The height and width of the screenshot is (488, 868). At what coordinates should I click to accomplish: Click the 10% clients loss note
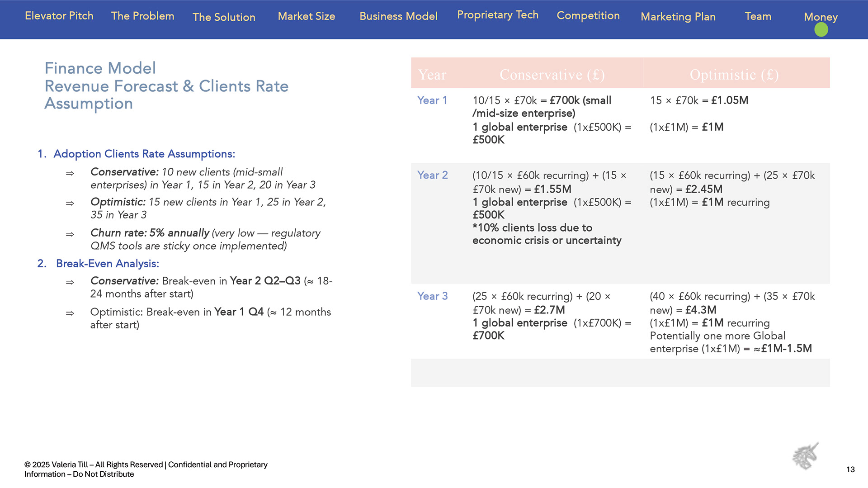click(547, 234)
